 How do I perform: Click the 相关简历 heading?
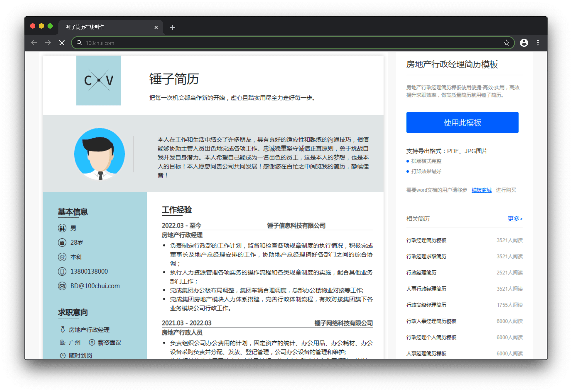tap(418, 218)
